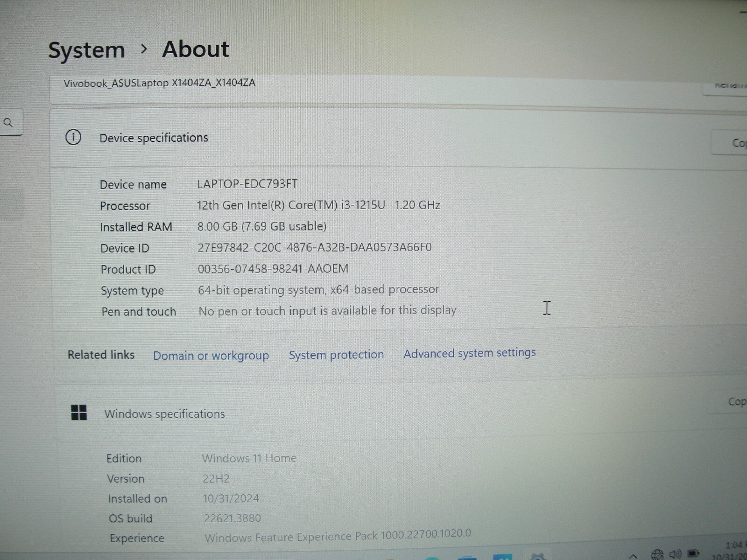Image resolution: width=747 pixels, height=560 pixels.
Task: Show hidden tray icons with the chevron
Action: pos(633,555)
